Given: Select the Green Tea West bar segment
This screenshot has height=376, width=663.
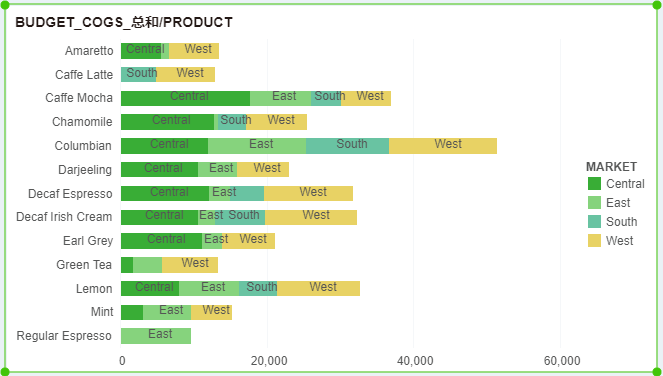Looking at the screenshot, I should (x=190, y=265).
